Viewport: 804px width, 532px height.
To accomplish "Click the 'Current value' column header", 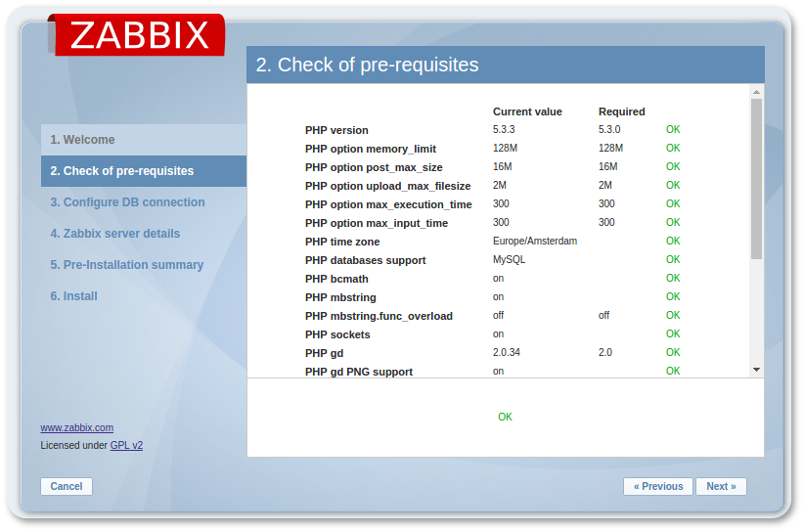I will point(527,111).
